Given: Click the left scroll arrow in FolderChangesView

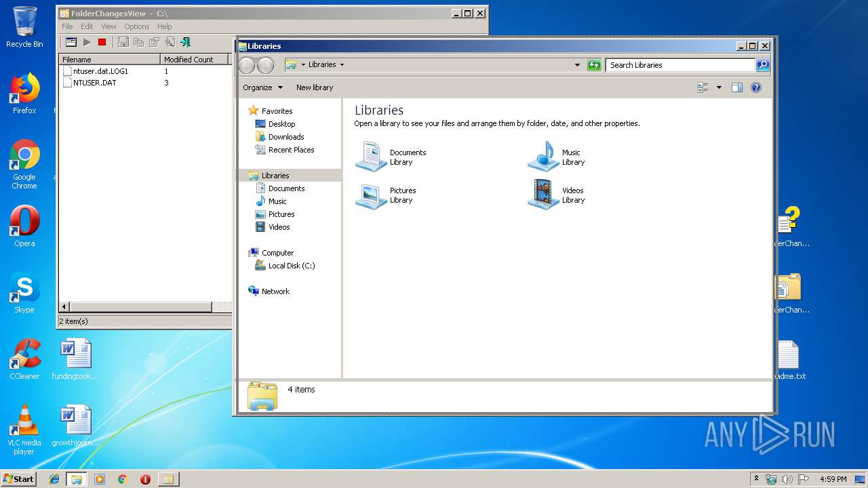Looking at the screenshot, I should coord(64,307).
